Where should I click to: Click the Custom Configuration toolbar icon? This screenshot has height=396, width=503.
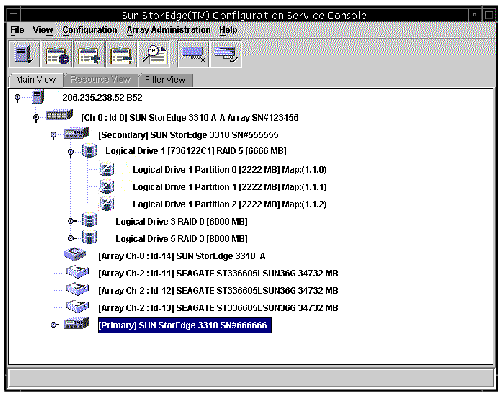pos(226,54)
